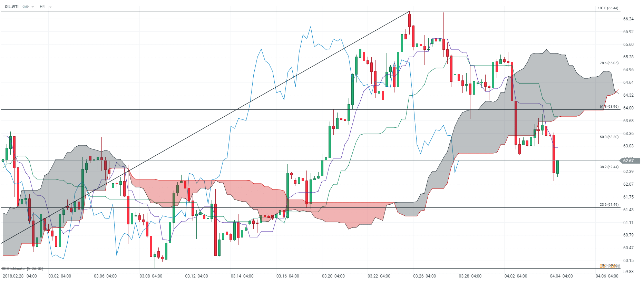Click the 63.36 price axis label
Viewport: 644px width, 282px height.
628,134
